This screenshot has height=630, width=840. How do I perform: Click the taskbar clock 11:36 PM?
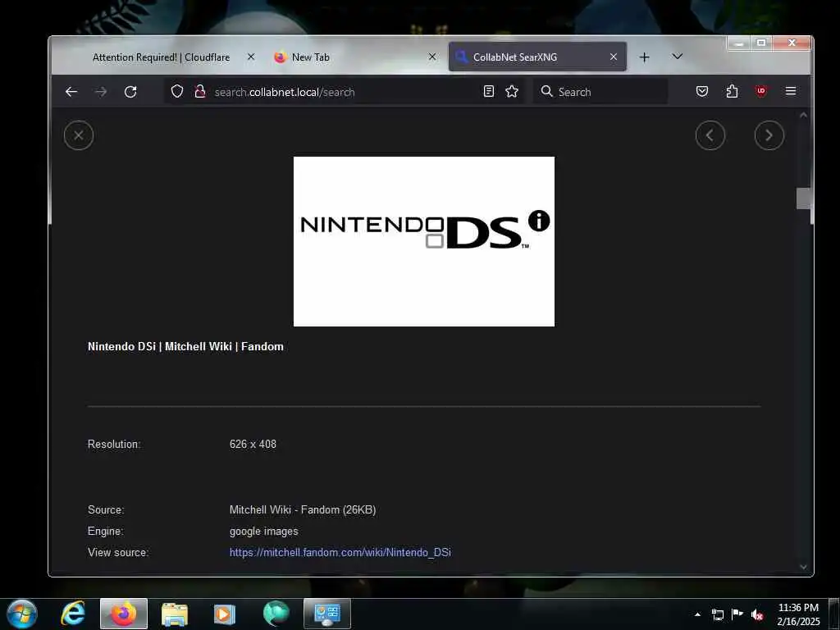click(798, 608)
